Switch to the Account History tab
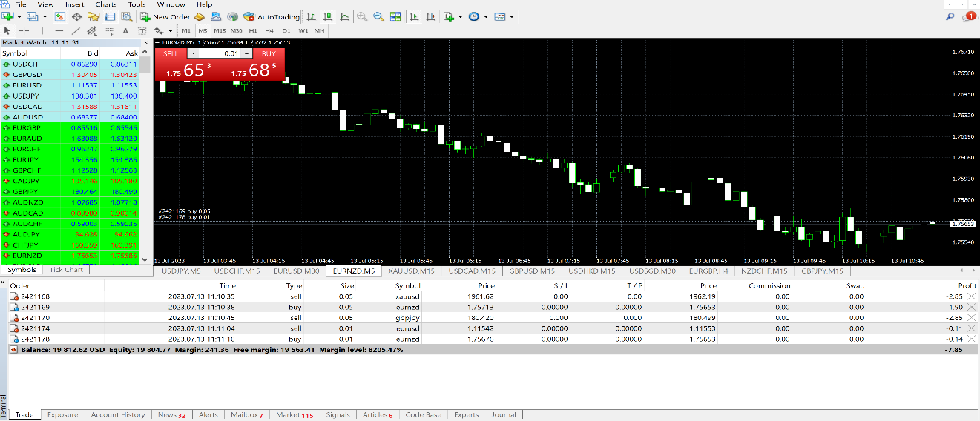This screenshot has width=980, height=421. 117,415
